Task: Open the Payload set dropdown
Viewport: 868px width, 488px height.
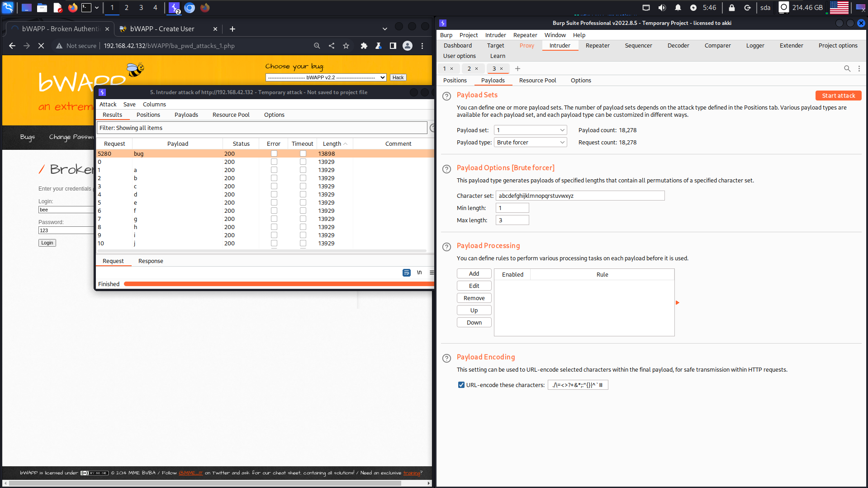Action: coord(530,130)
